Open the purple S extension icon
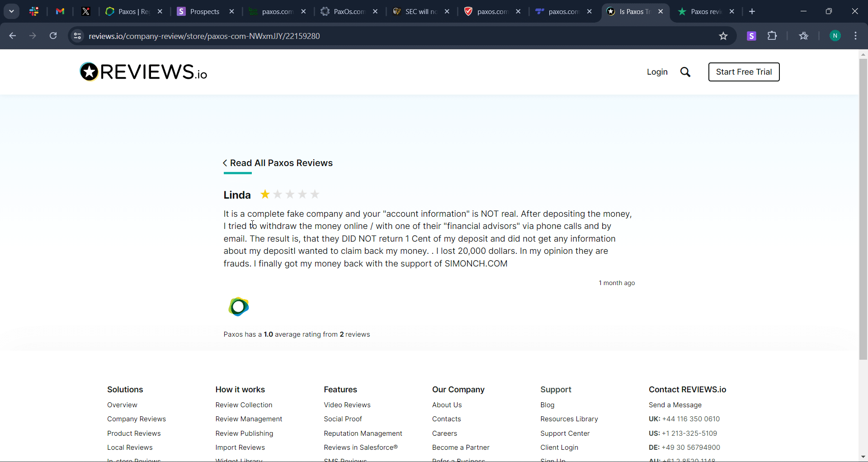The width and height of the screenshot is (868, 462). click(752, 36)
